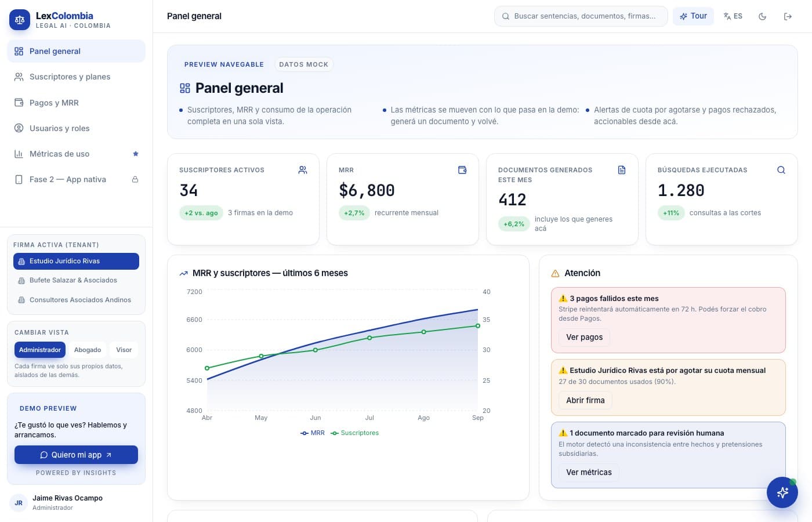The height and width of the screenshot is (522, 812).
Task: Click the Ver pagos button
Action: pos(584,337)
